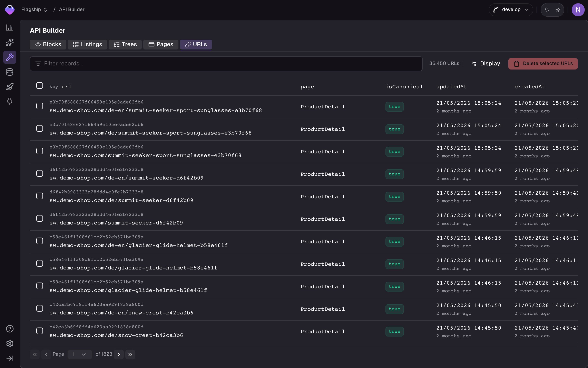Sort by the updatedAt column header
The image size is (588, 368).
coord(451,87)
